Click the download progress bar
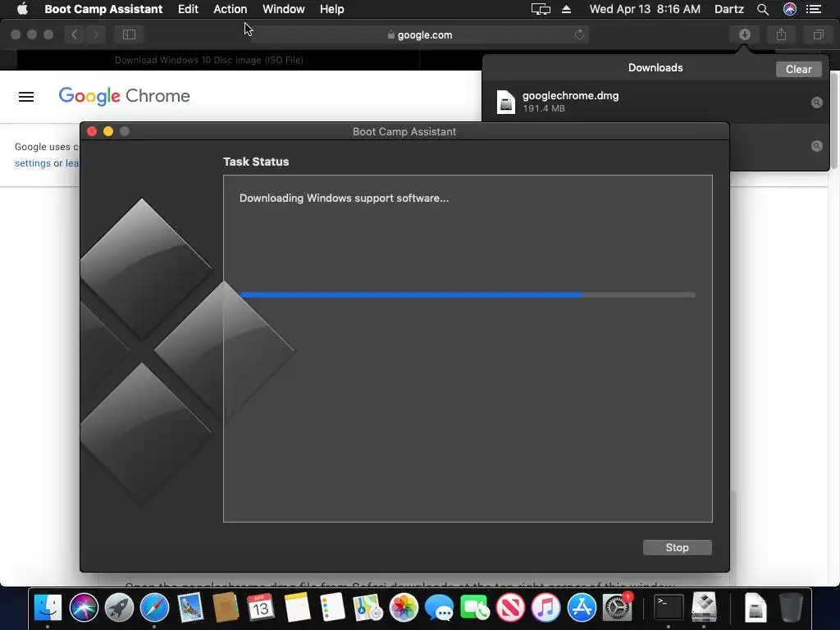This screenshot has height=630, width=840. (468, 294)
